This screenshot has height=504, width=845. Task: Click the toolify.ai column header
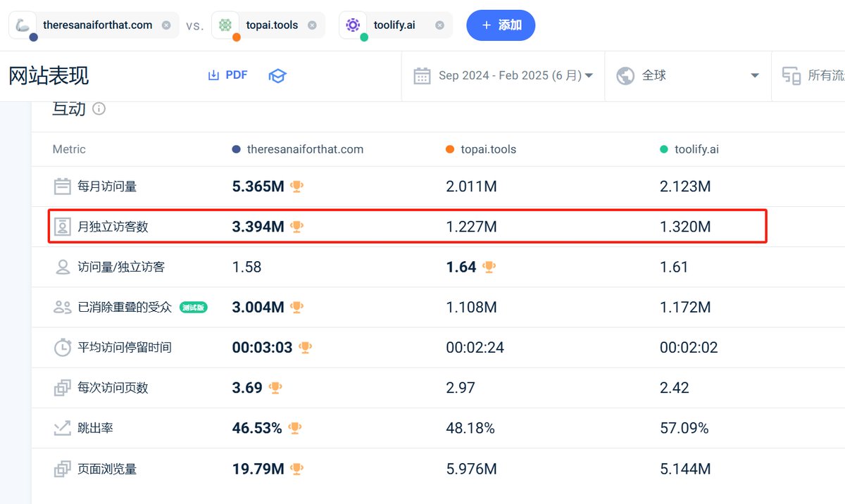689,149
